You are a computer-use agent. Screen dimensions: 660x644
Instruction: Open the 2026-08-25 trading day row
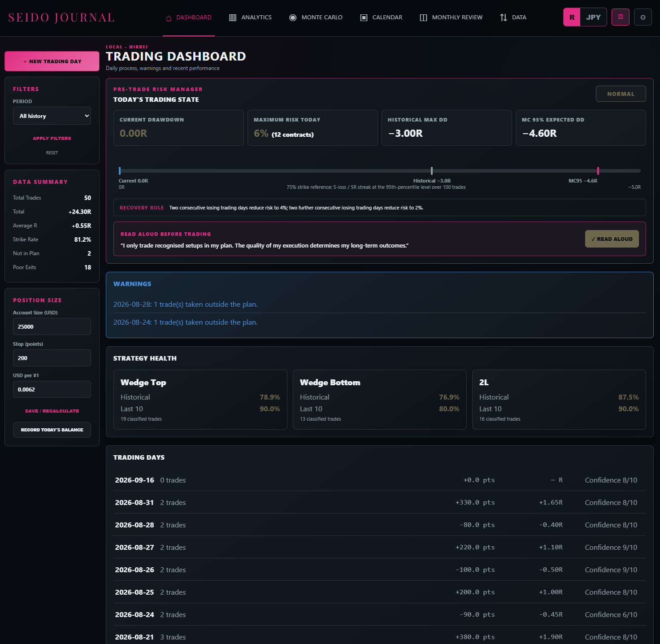tap(380, 592)
